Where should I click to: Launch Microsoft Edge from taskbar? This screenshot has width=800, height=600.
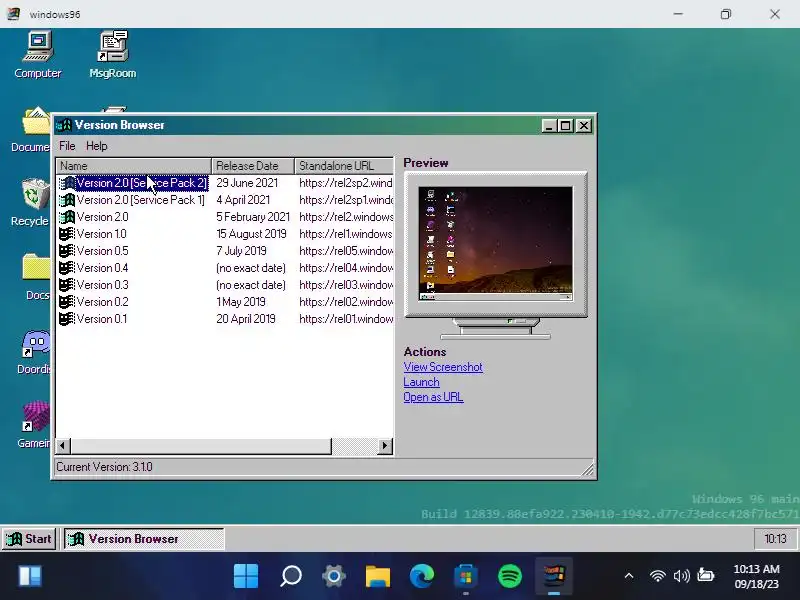click(x=422, y=576)
